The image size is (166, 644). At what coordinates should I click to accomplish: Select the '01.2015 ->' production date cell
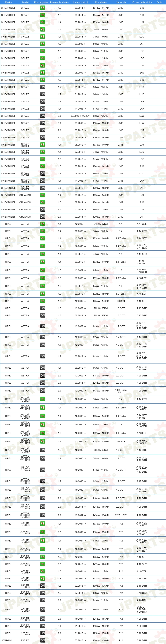point(80,633)
